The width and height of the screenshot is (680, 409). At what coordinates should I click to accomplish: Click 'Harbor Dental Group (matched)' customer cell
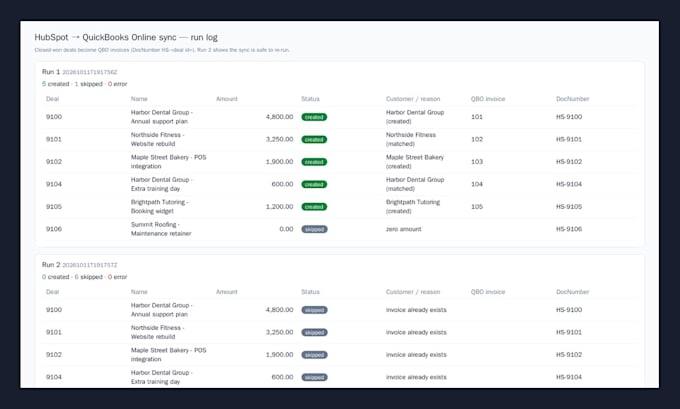[415, 184]
